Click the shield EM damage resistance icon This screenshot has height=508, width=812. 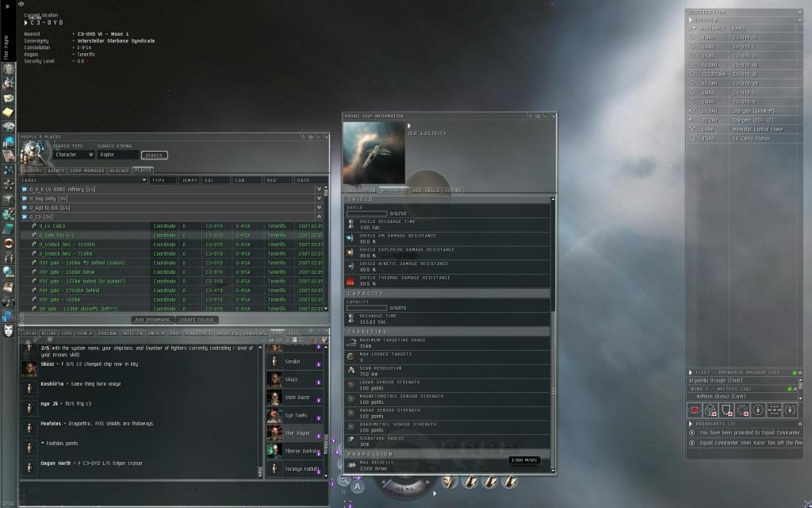[350, 237]
